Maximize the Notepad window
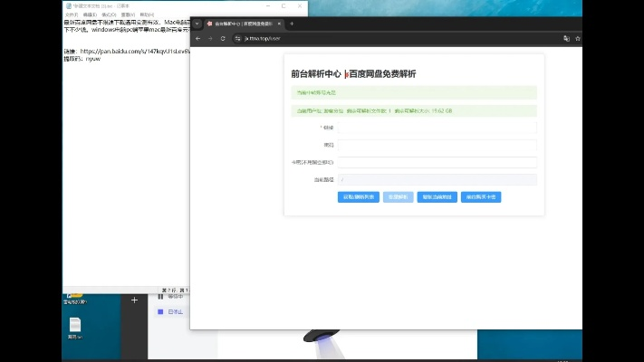The height and width of the screenshot is (362, 644). (x=284, y=6)
